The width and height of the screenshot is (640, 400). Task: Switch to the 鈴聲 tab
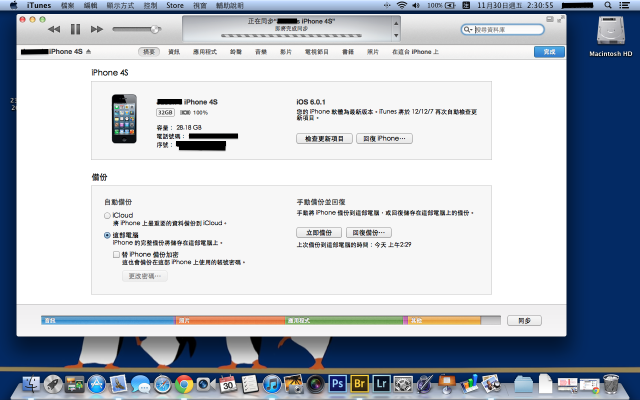236,52
